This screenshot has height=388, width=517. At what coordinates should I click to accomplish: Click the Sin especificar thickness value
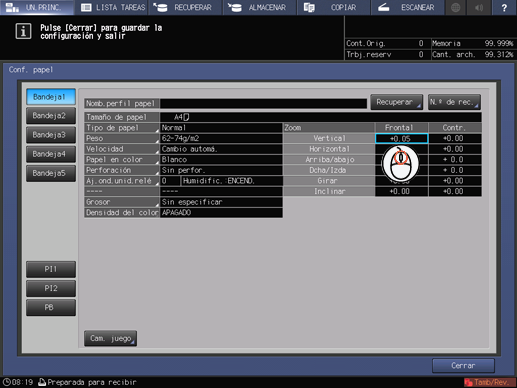(221, 202)
